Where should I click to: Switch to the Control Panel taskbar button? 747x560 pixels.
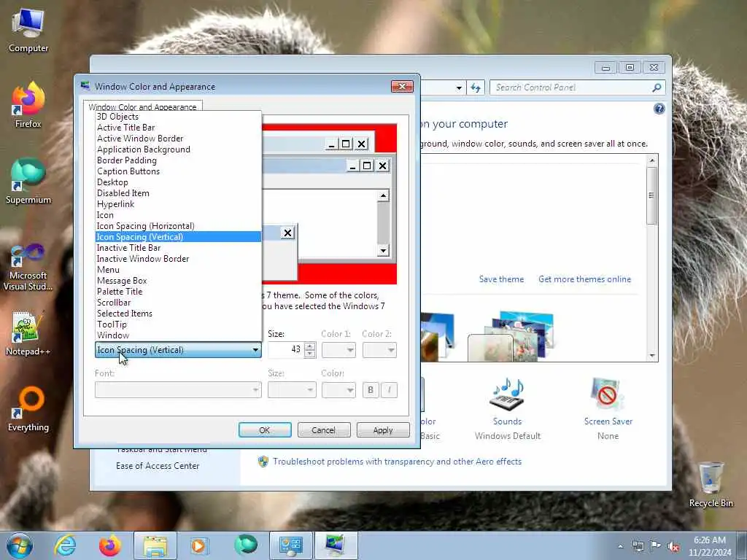click(290, 545)
